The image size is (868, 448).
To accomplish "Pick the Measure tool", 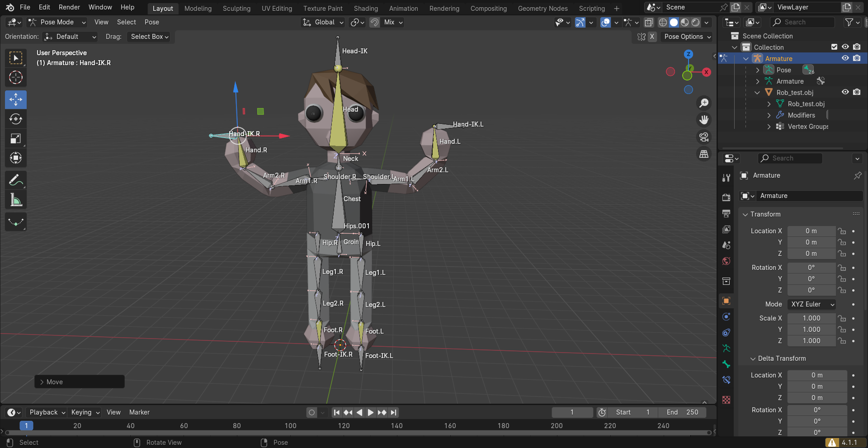I will (x=16, y=200).
